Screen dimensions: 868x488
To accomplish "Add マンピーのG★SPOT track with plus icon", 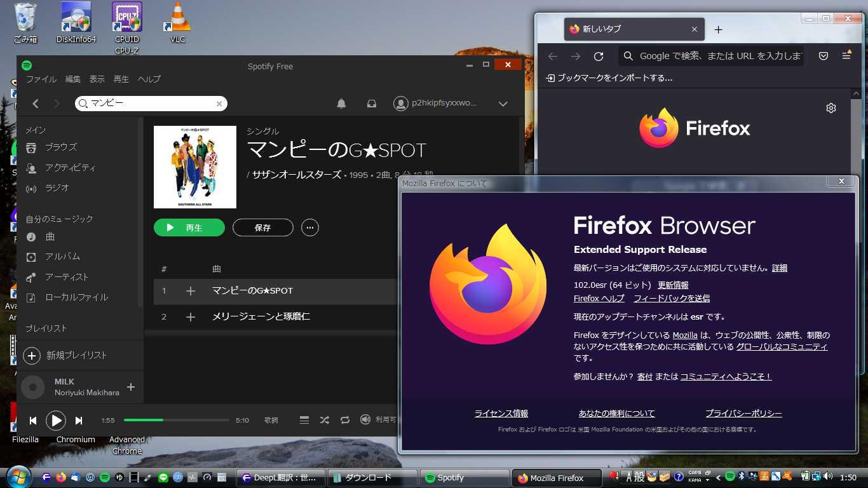I will 191,291.
